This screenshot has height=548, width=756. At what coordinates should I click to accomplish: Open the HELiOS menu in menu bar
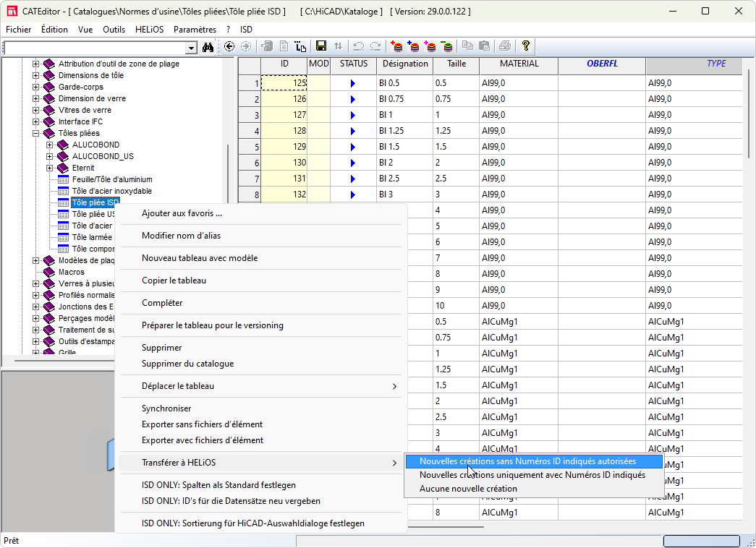click(x=150, y=30)
